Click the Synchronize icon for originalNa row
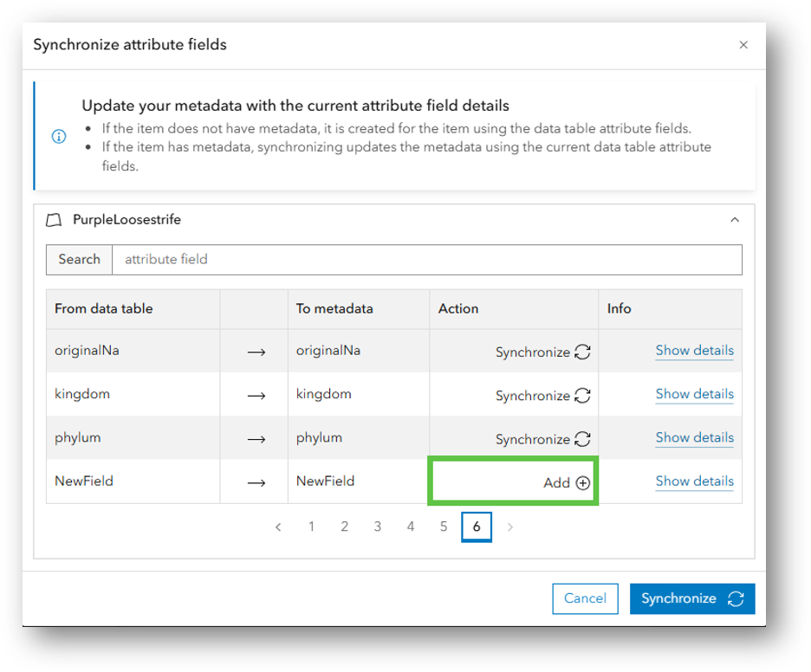This screenshot has height=672, width=811. pos(583,352)
